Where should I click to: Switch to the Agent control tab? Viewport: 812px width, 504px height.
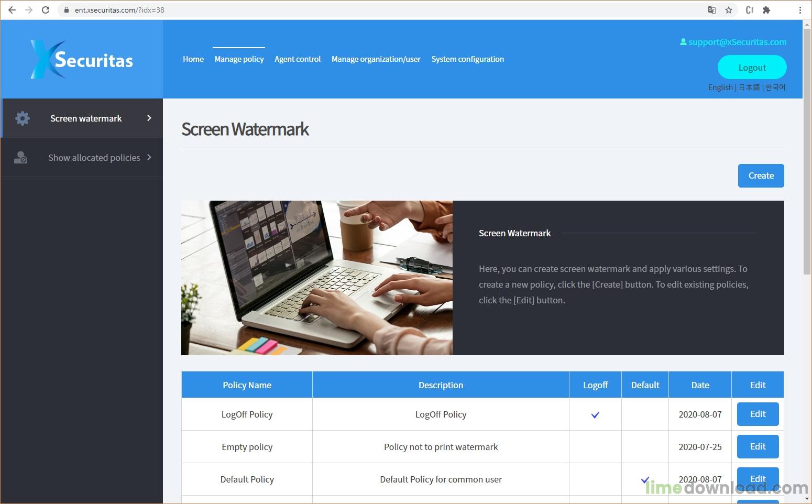(298, 59)
